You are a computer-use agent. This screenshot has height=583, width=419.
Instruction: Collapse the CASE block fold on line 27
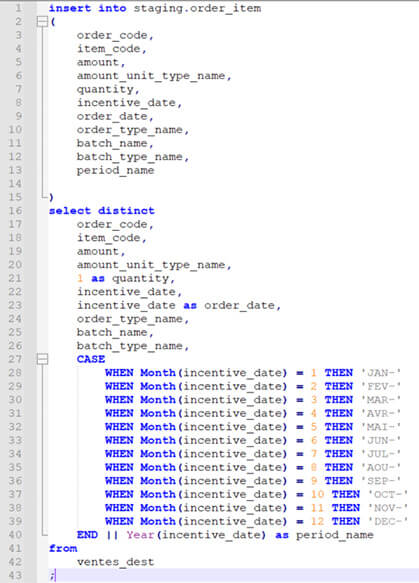click(42, 359)
